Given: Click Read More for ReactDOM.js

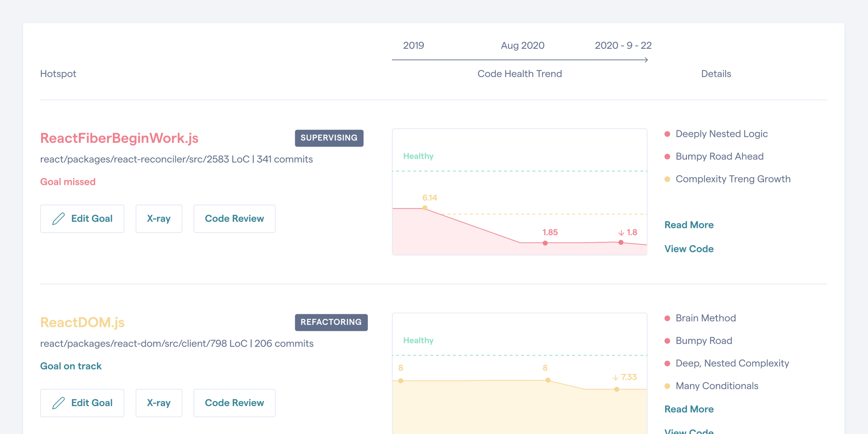Looking at the screenshot, I should click(x=689, y=409).
